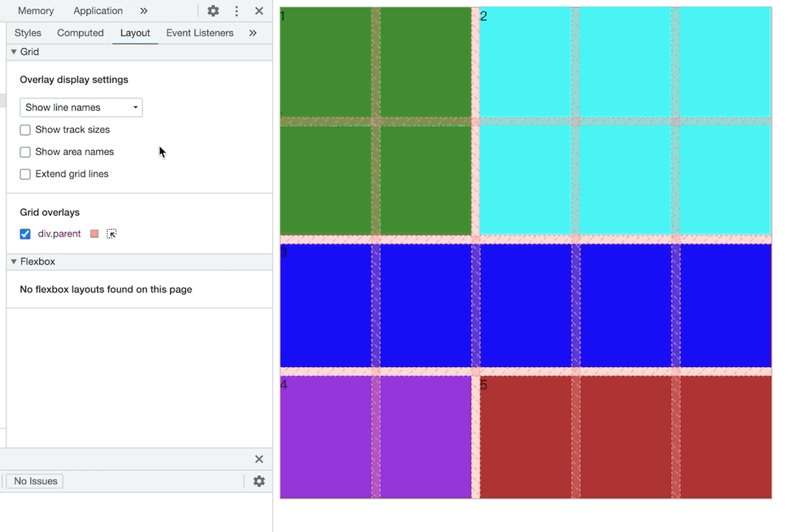Screen dimensions: 809x532
Task: Show more Elements sidebar tabs
Action: (x=253, y=33)
